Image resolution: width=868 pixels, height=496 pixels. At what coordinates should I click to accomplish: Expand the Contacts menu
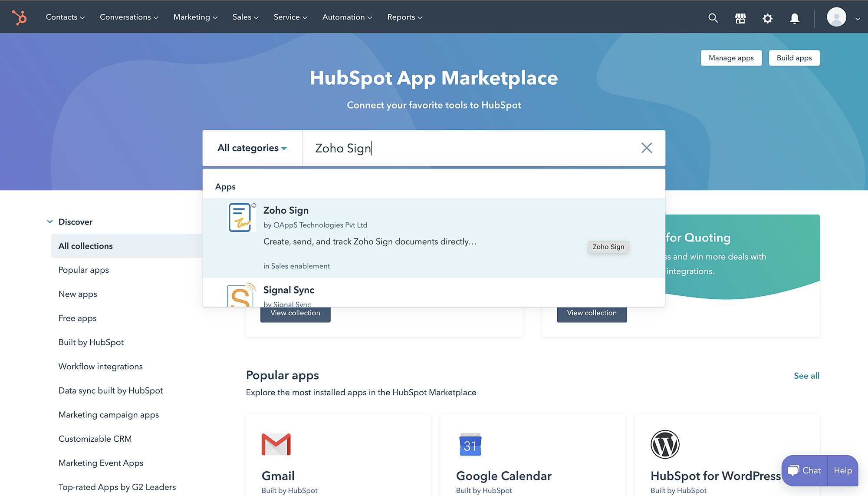tap(65, 17)
